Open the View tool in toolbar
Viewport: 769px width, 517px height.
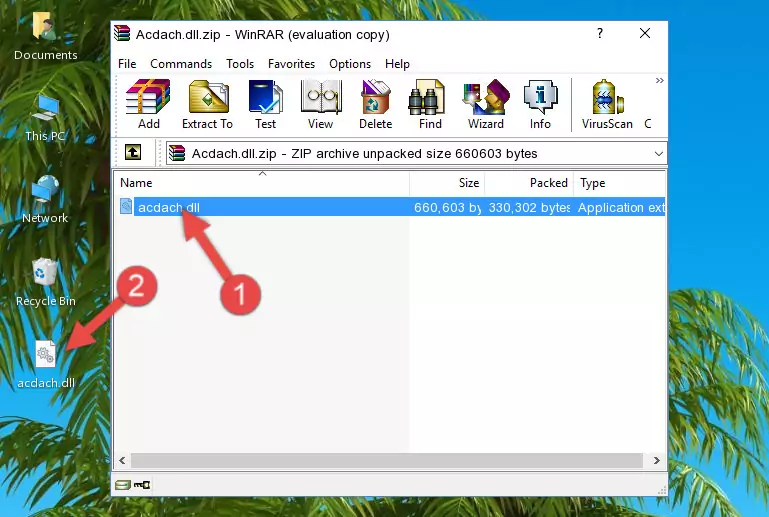pos(321,104)
